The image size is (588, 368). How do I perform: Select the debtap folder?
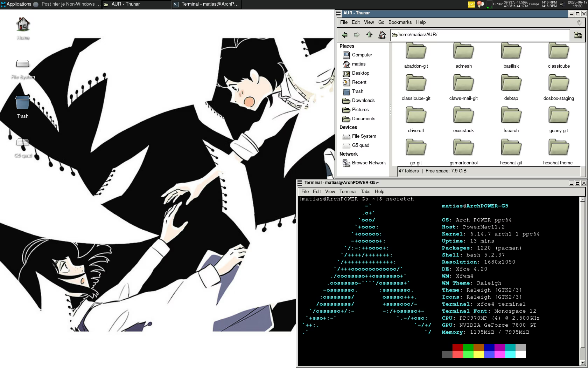pos(511,88)
